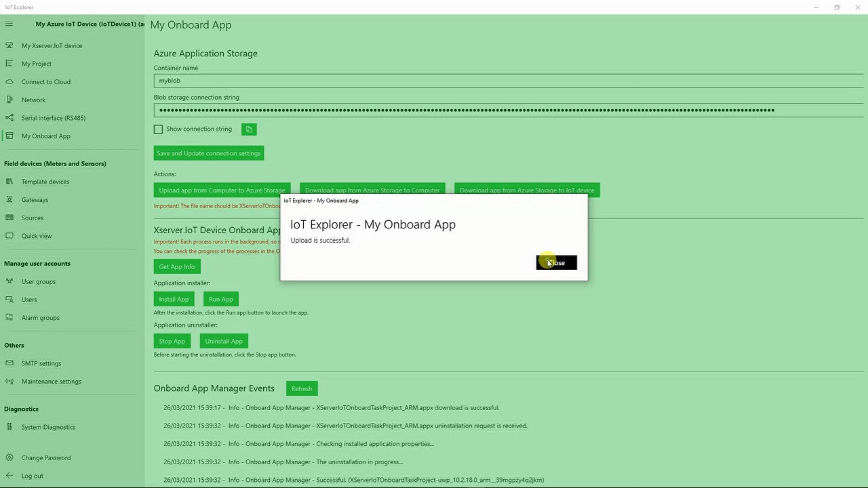This screenshot has width=868, height=488.
Task: Click Download app from Azure Storage to IoT device
Action: click(x=527, y=190)
